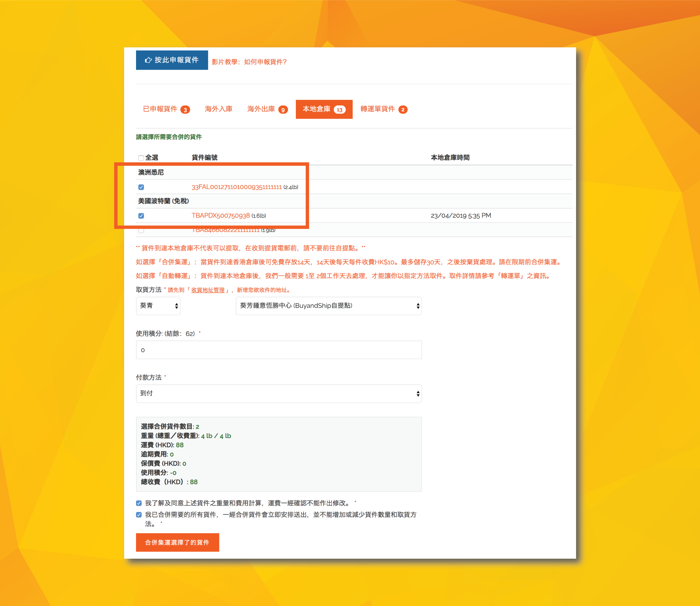Expand the 葵芳鍾意恆勝中心 pickup point dropdown
Viewport: 700px width, 606px height.
[328, 306]
